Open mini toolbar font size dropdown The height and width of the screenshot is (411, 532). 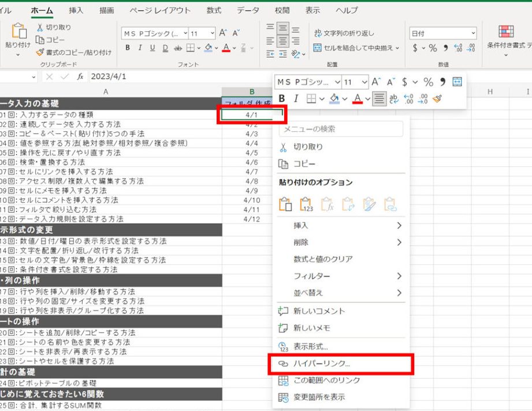click(364, 82)
